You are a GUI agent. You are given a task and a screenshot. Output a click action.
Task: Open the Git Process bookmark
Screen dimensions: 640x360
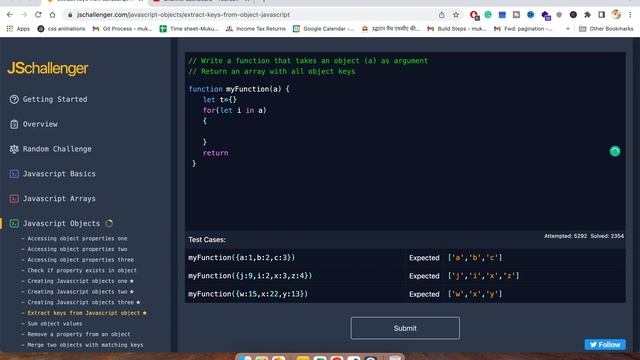point(122,29)
